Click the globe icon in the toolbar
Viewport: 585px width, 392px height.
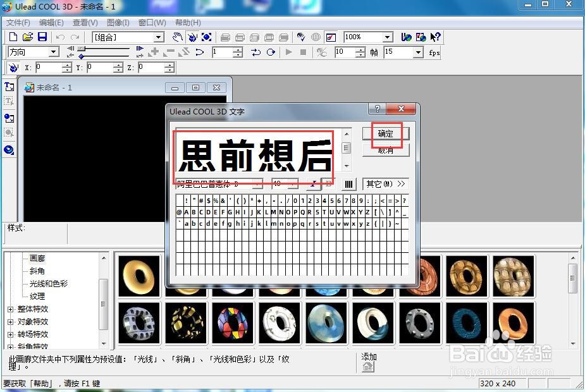(316, 37)
